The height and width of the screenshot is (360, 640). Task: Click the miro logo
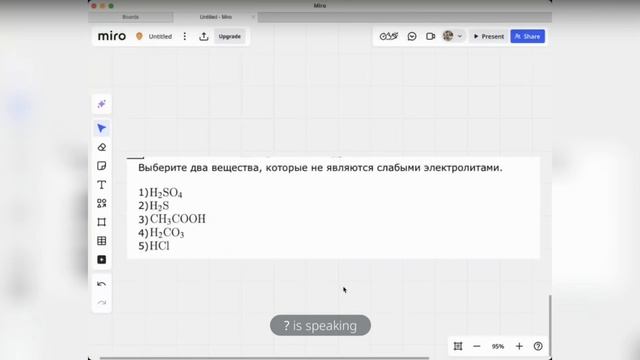click(112, 36)
